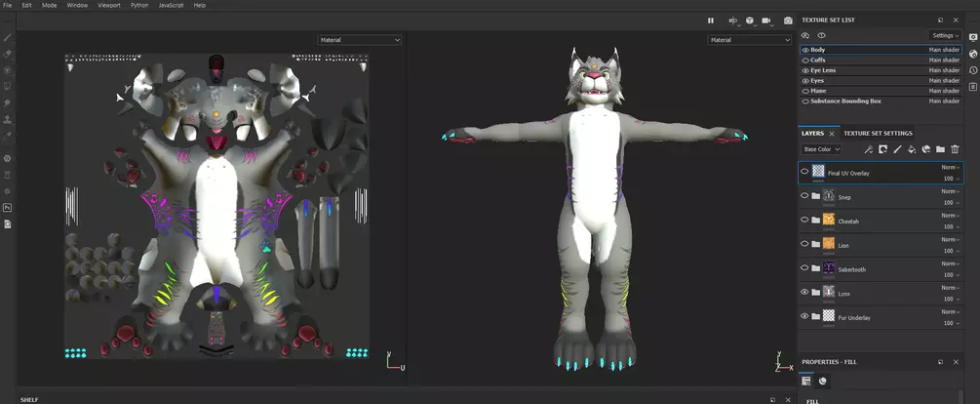Click Main shader for the Body set
Viewport: 980px width, 404px height.
[944, 50]
